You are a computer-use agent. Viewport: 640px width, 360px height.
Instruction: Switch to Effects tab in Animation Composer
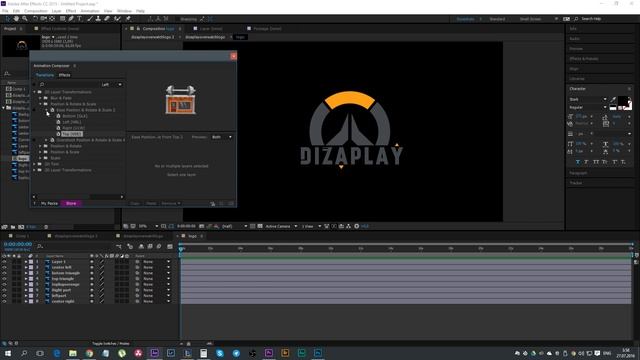click(64, 75)
